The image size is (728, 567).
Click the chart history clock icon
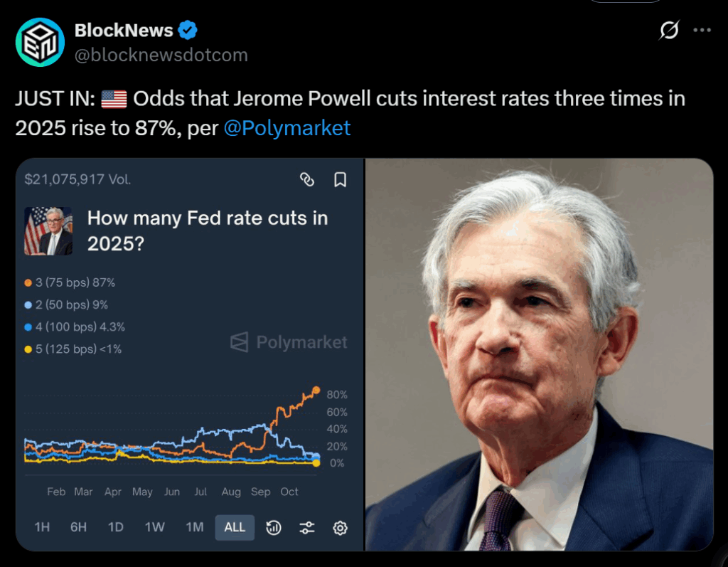point(274,527)
